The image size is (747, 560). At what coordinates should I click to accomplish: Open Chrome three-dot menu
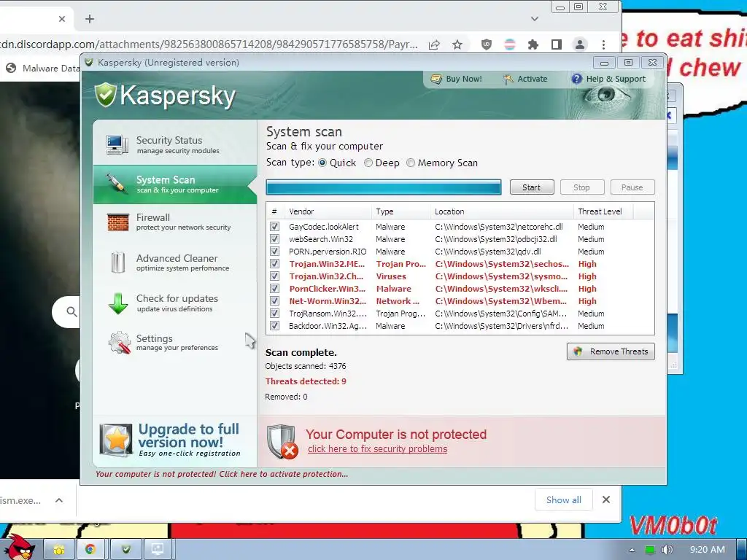pyautogui.click(x=603, y=44)
